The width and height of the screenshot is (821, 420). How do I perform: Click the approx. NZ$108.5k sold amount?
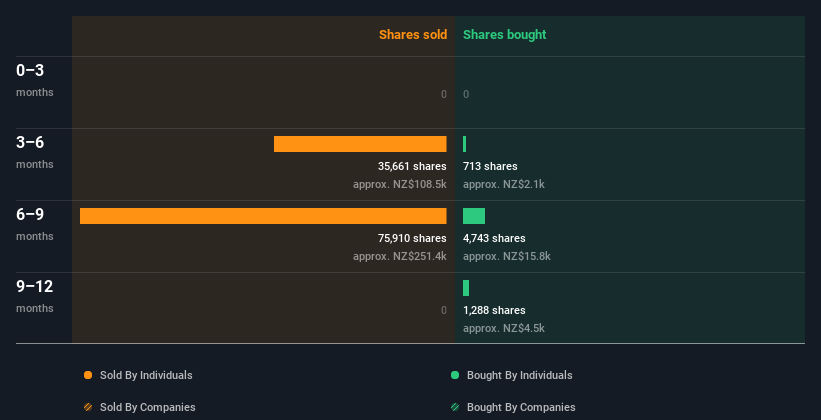(x=400, y=184)
